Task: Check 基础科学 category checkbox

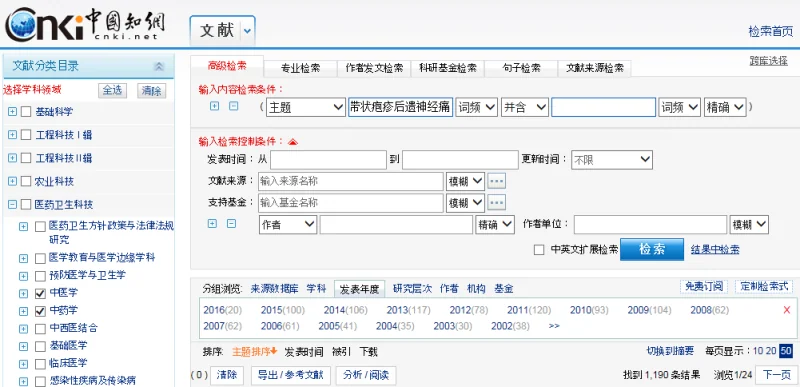Action: click(26, 112)
